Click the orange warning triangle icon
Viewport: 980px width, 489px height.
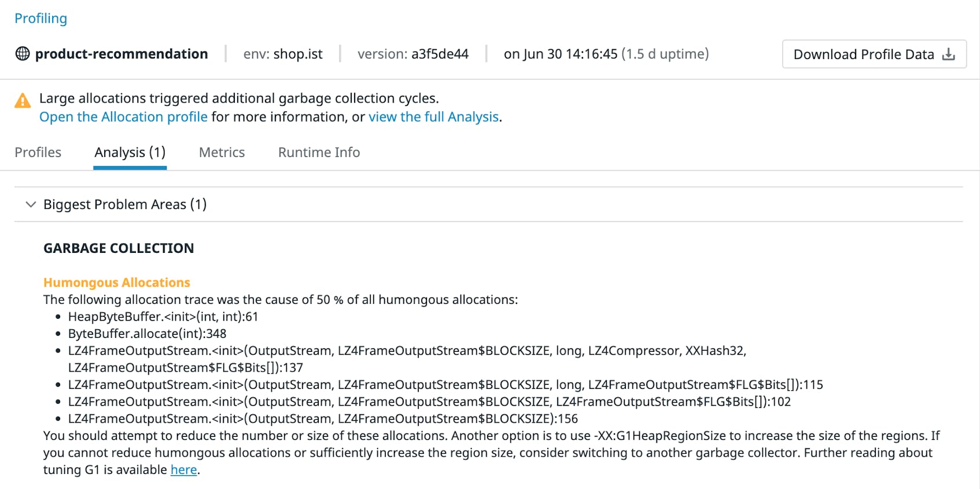(23, 101)
